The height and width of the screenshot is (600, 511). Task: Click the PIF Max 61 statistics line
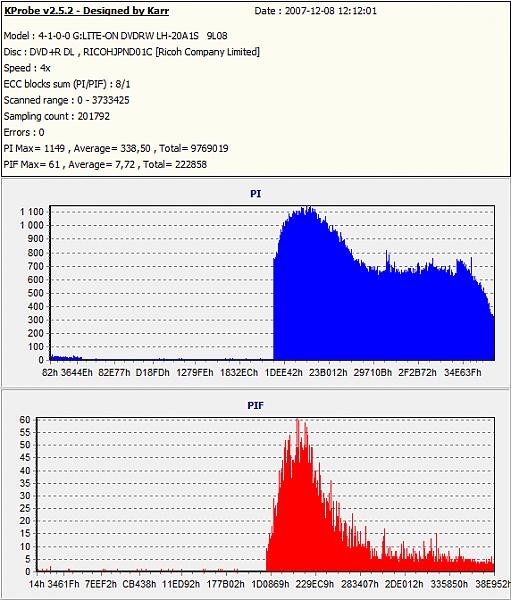pos(105,164)
